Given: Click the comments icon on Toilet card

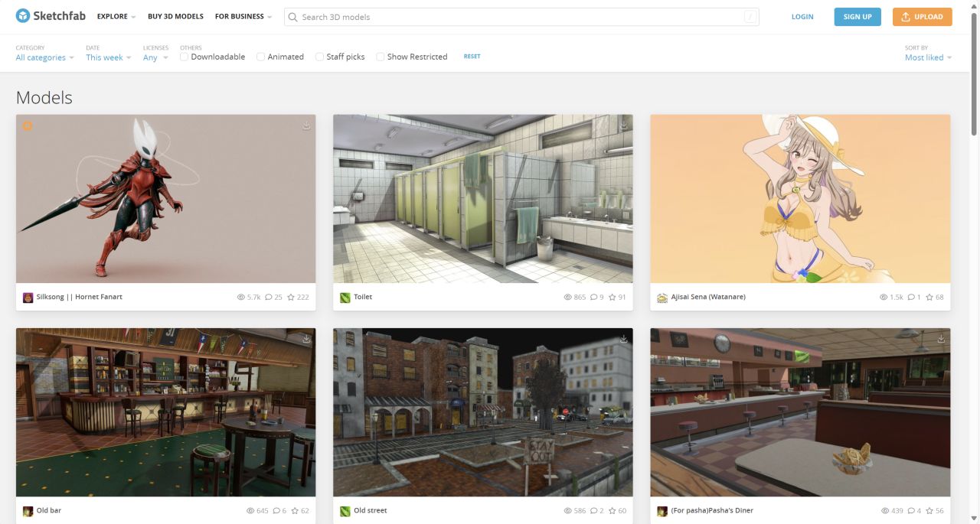Looking at the screenshot, I should tap(594, 298).
